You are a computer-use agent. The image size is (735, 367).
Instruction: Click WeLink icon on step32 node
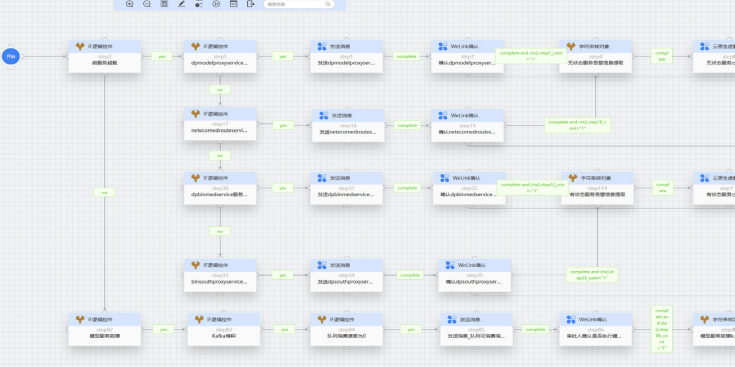[x=444, y=178]
